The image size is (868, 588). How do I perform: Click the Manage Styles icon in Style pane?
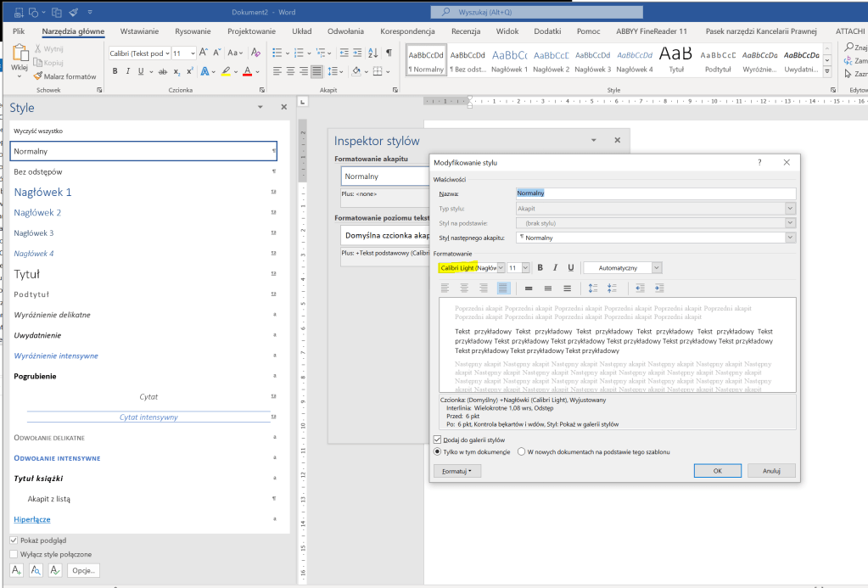(54, 570)
